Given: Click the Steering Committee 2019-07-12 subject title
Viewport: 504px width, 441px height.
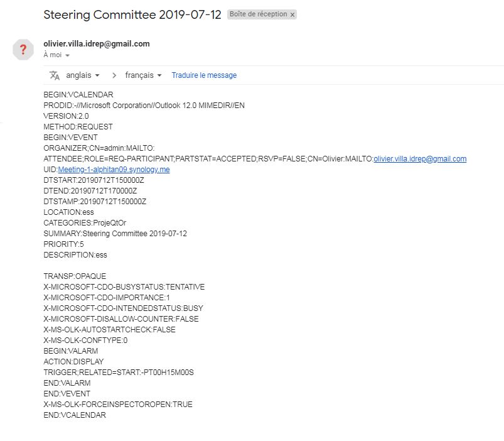Looking at the screenshot, I should [132, 15].
